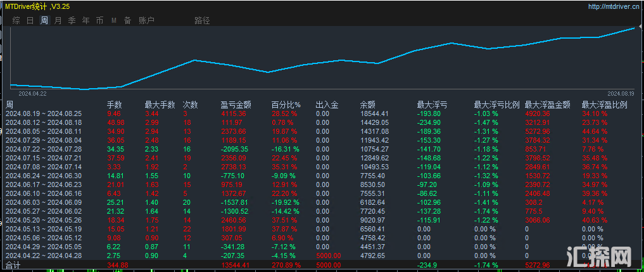This screenshot has width=644, height=272.
Task: Switch to the 综 overview tab
Action: coord(16,20)
